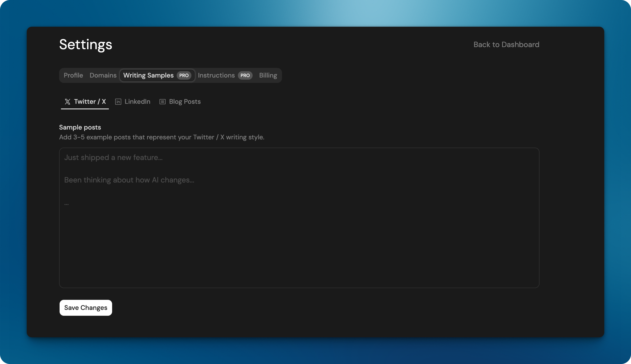Click the Blog Posts document icon
Screen dimensions: 631x364
click(163, 102)
